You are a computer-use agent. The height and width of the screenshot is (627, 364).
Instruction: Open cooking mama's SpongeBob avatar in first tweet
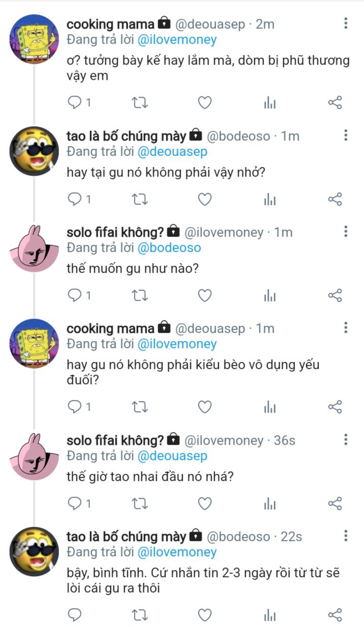tap(34, 40)
